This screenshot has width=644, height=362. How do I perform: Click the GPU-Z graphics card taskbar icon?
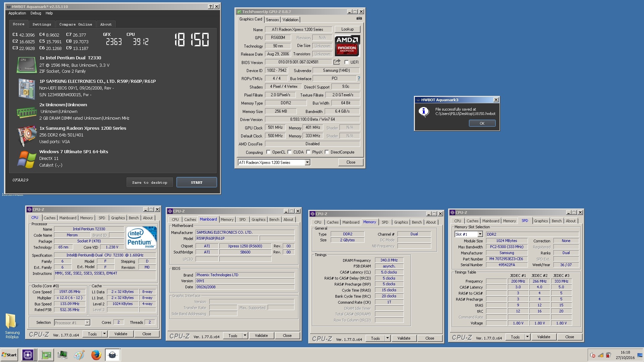[46, 355]
